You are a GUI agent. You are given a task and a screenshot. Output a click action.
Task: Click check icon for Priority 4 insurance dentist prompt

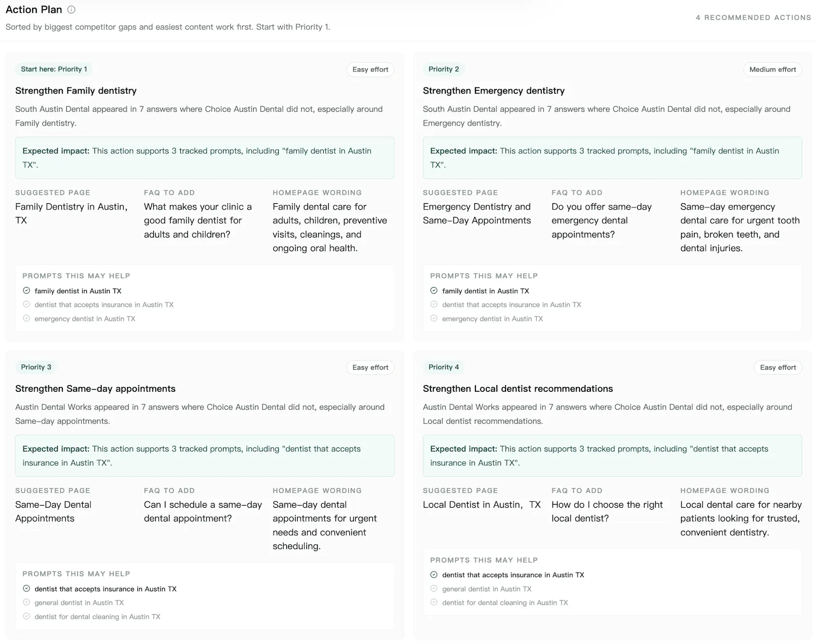click(x=434, y=575)
